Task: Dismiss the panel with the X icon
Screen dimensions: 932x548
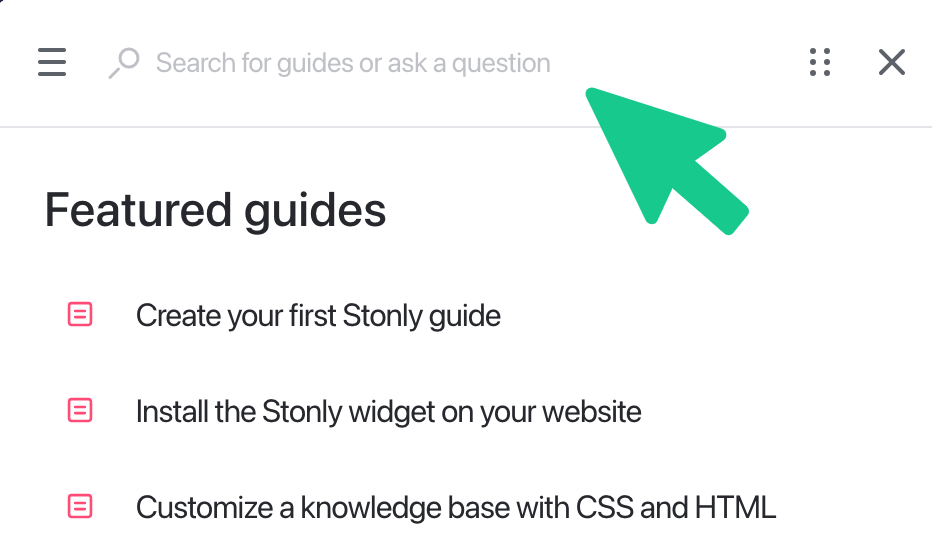Action: pos(891,63)
